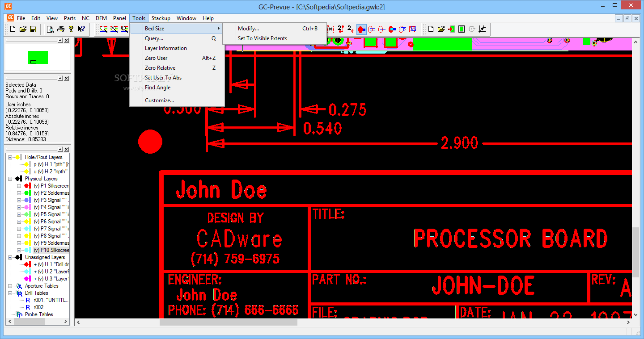
Task: Click the new document icon in the right toolbar
Action: click(431, 29)
